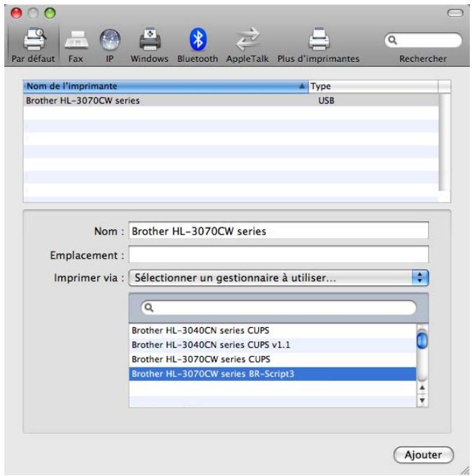Click the USB type cell
The width and height of the screenshot is (472, 476).
coord(326,101)
